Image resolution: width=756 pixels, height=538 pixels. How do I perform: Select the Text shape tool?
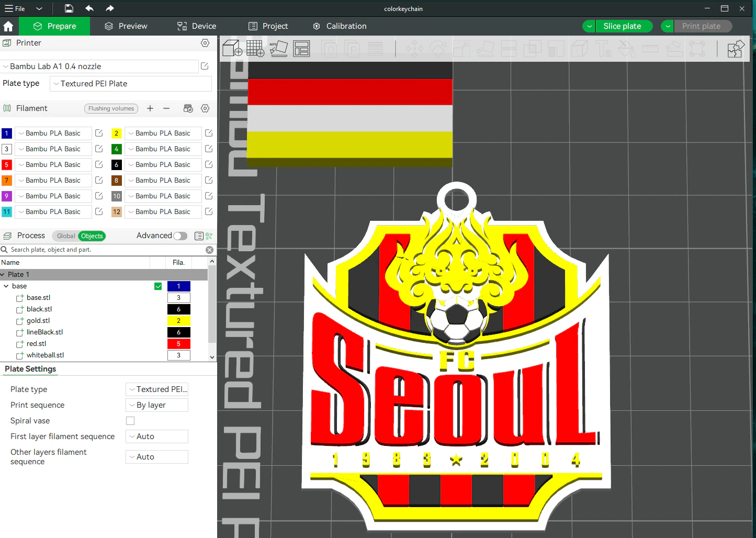(603, 49)
